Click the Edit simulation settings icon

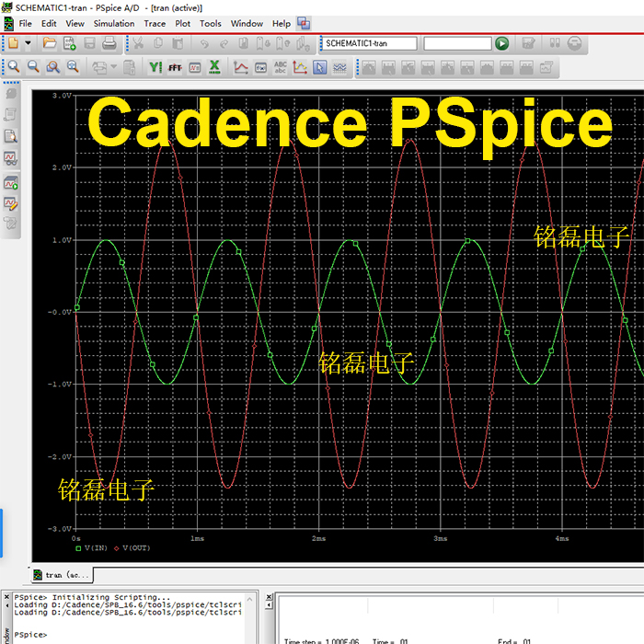(528, 43)
